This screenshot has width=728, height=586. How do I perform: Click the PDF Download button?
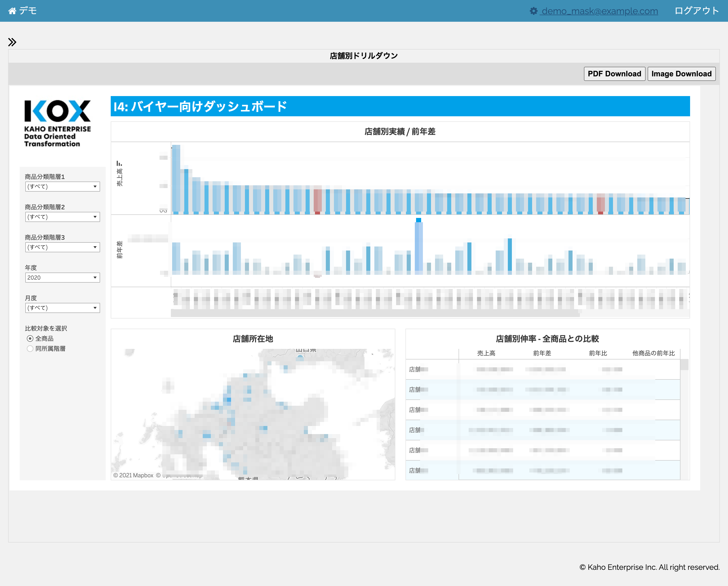click(x=614, y=74)
